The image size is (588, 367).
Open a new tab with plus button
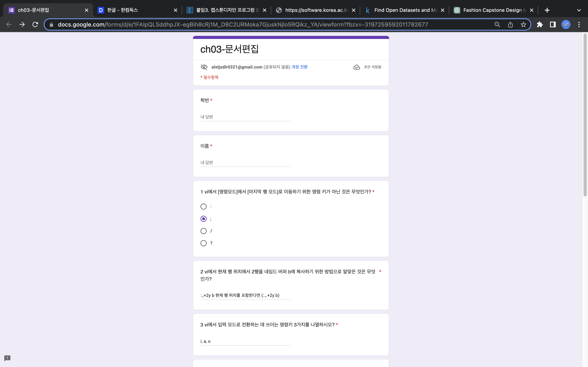pos(547,10)
